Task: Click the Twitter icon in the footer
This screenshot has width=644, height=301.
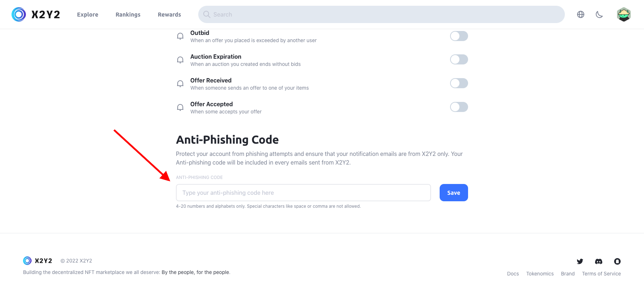Action: pos(580,261)
